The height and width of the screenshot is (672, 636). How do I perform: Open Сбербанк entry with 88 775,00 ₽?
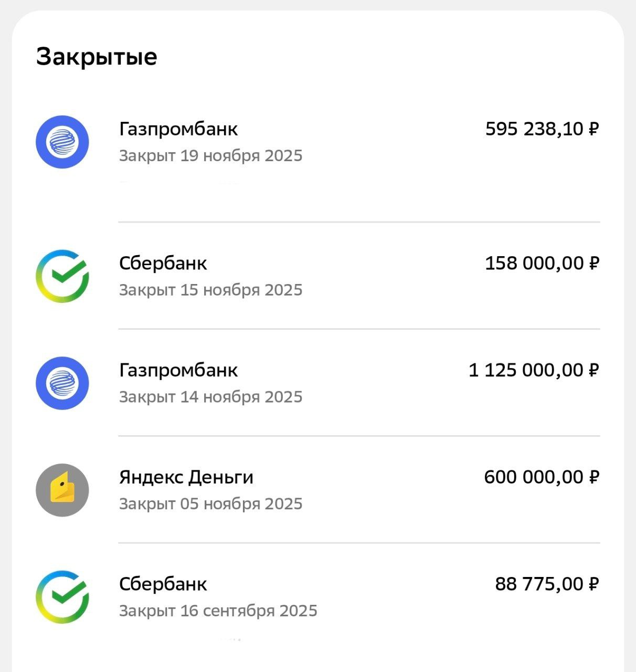[x=163, y=584]
